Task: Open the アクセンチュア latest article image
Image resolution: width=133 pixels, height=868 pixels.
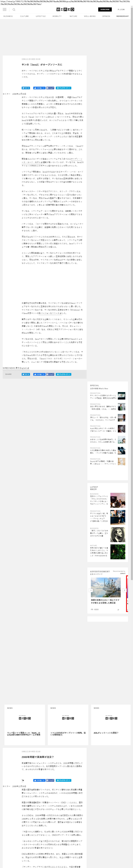Action: pos(118,518)
